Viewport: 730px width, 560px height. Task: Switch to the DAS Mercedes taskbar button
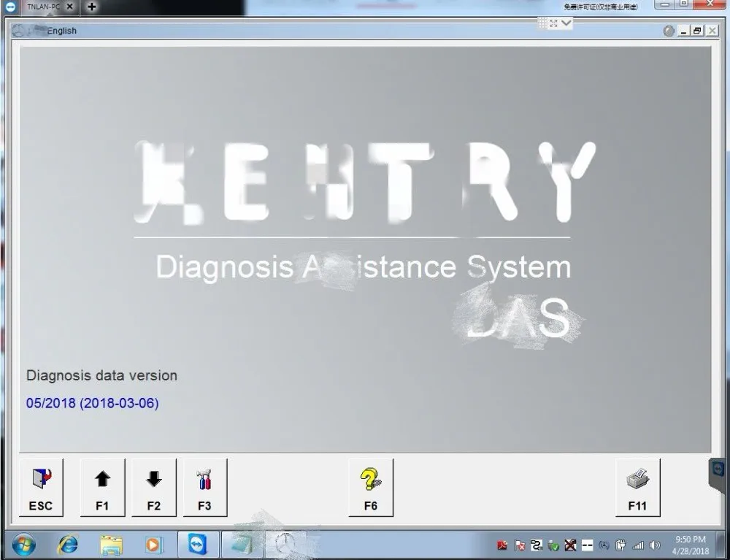tap(285, 545)
